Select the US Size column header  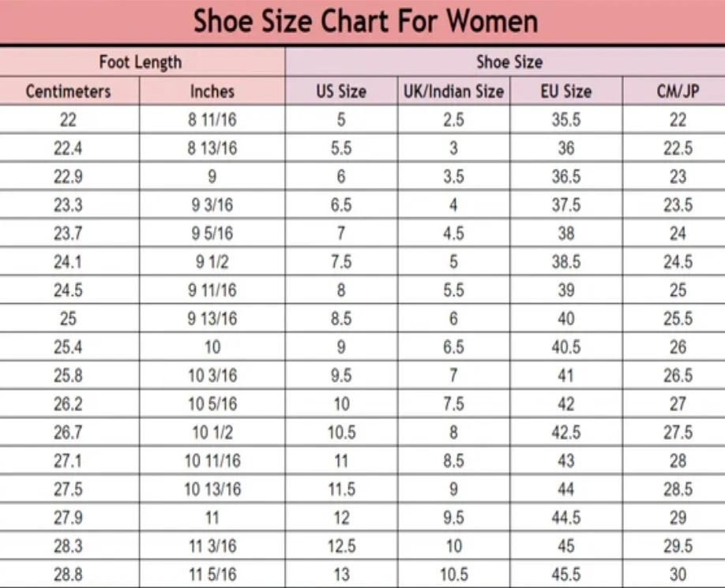[341, 91]
